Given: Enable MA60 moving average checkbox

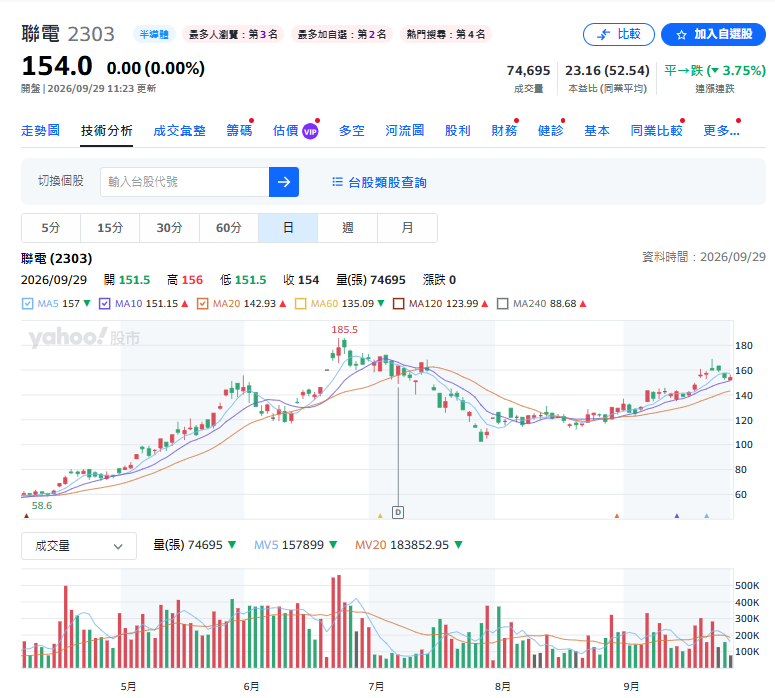Looking at the screenshot, I should click(x=300, y=304).
